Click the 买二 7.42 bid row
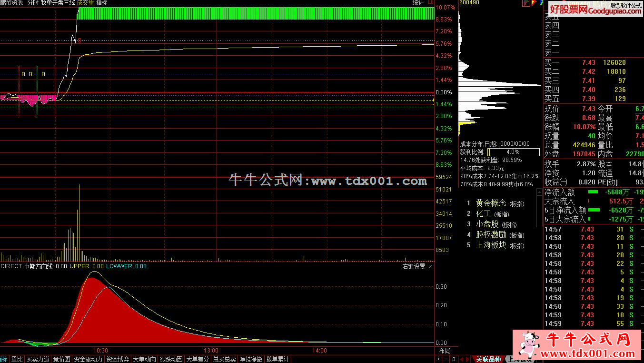The image size is (644, 363). click(x=594, y=71)
